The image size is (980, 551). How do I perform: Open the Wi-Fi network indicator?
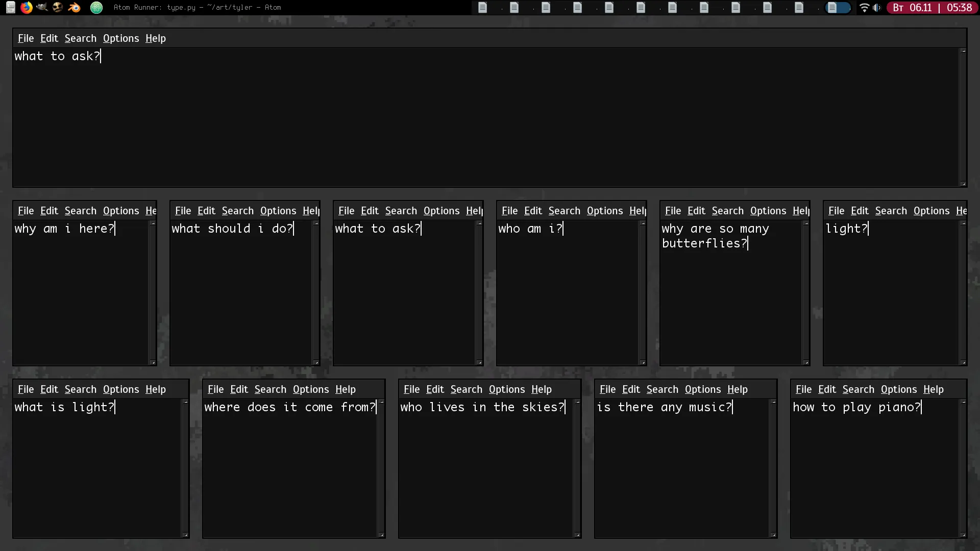pyautogui.click(x=864, y=8)
